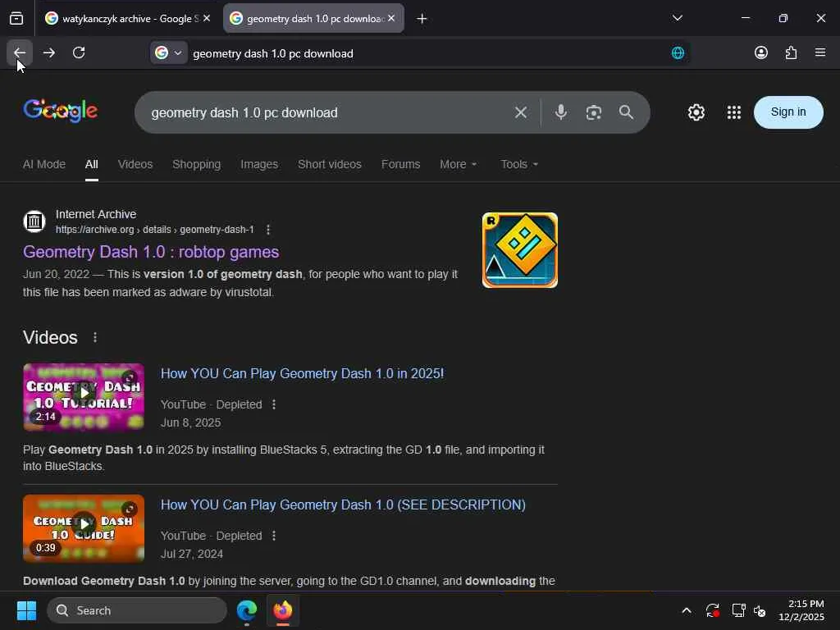This screenshot has height=630, width=840.
Task: Expand the list all tabs chevron
Action: (677, 19)
